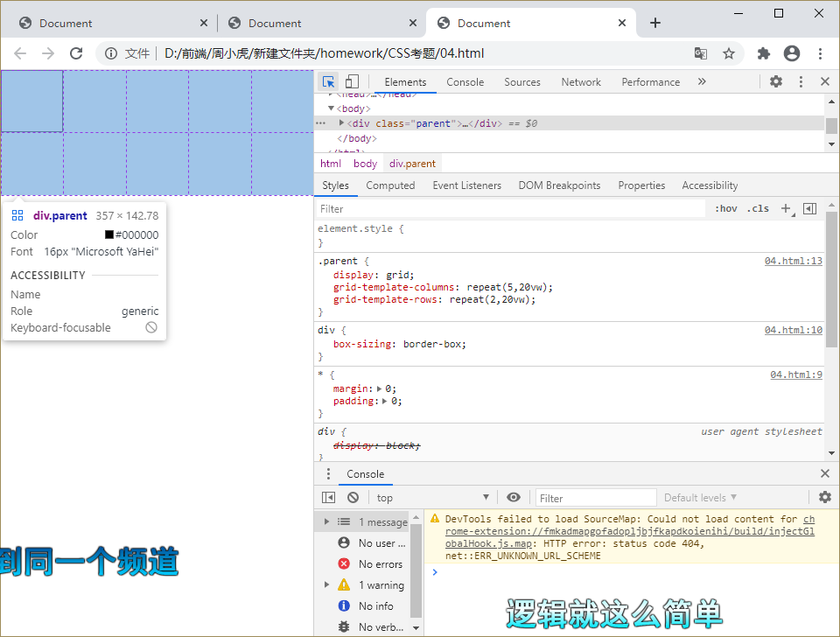Toggle the computed styles sidebar pane icon

click(x=810, y=208)
